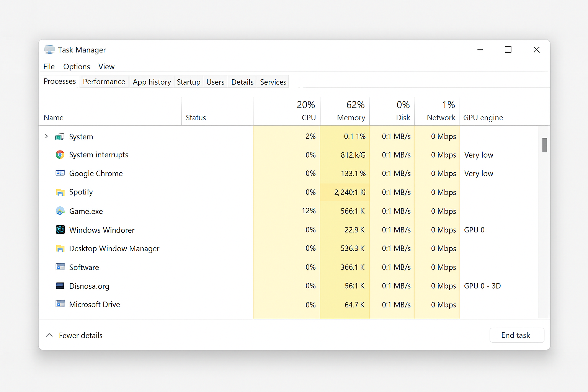Switch to the Performance tab
The height and width of the screenshot is (392, 588).
104,82
